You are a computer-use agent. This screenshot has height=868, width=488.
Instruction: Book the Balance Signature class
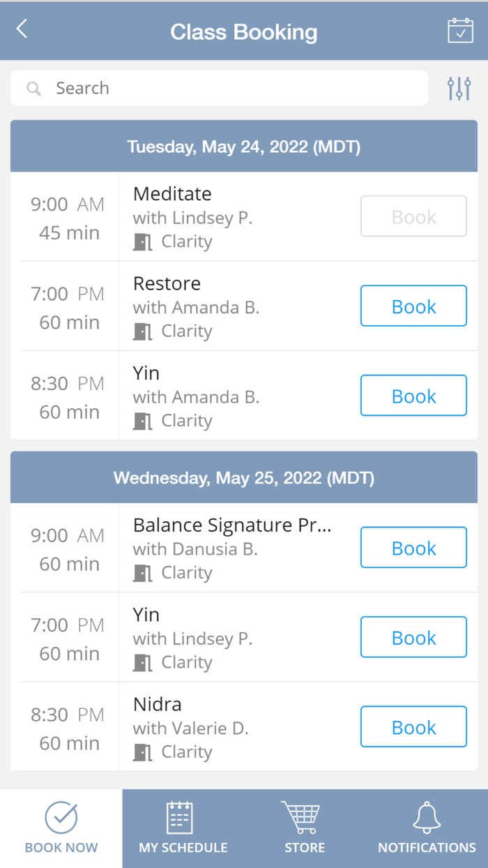413,548
